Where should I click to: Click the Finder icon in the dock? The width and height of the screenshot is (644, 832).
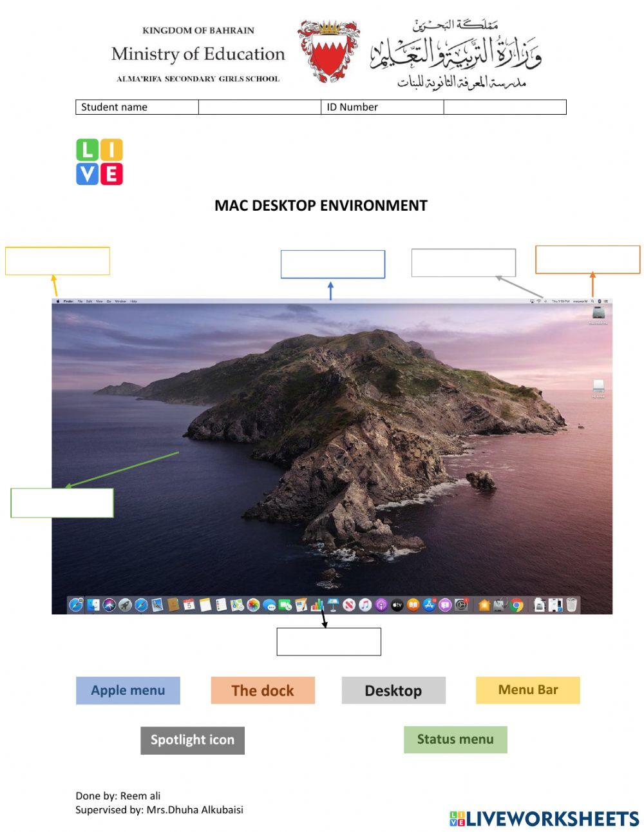[x=94, y=605]
